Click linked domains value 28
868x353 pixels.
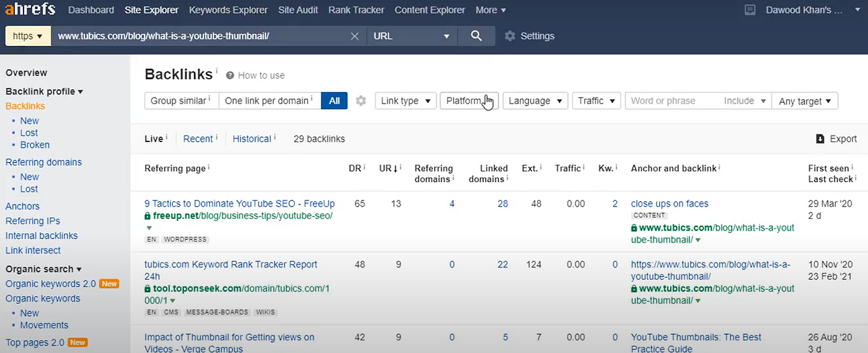[502, 203]
